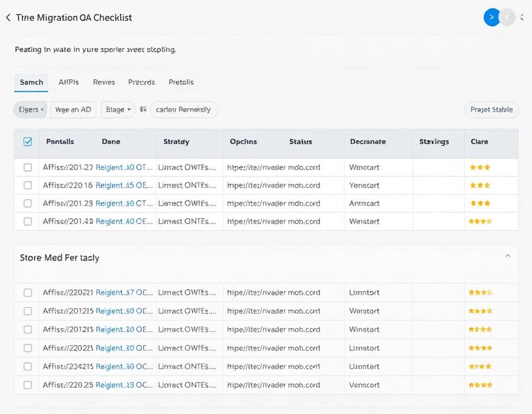Screen dimensions: 532x414
Task: Open the Blage dropdown
Action: click(x=118, y=109)
